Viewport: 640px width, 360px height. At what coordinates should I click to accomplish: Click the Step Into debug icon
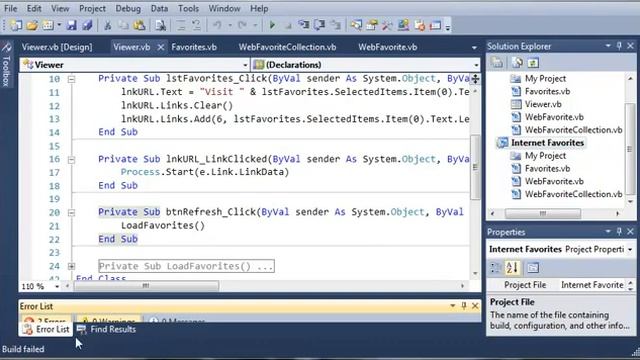(304, 25)
